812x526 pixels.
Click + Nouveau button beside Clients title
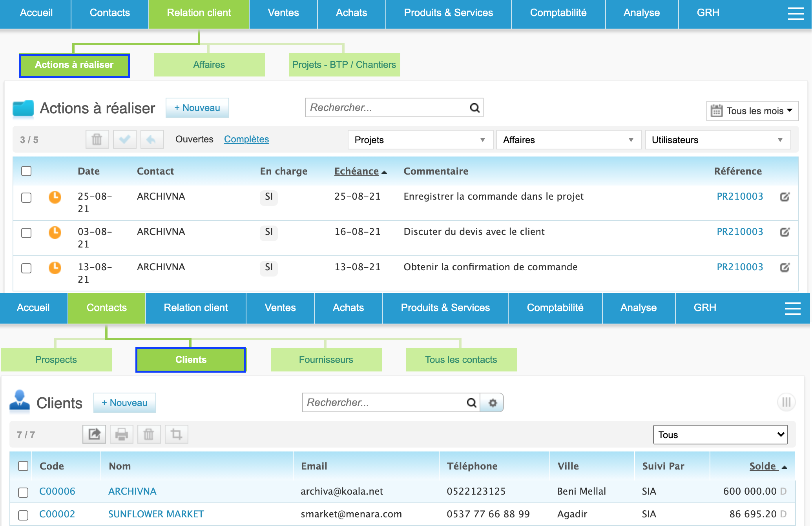(x=124, y=403)
